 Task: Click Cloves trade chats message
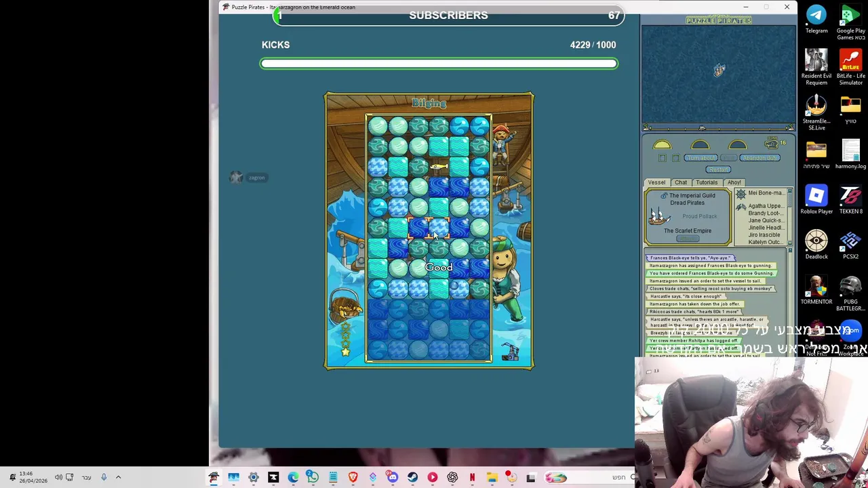710,289
